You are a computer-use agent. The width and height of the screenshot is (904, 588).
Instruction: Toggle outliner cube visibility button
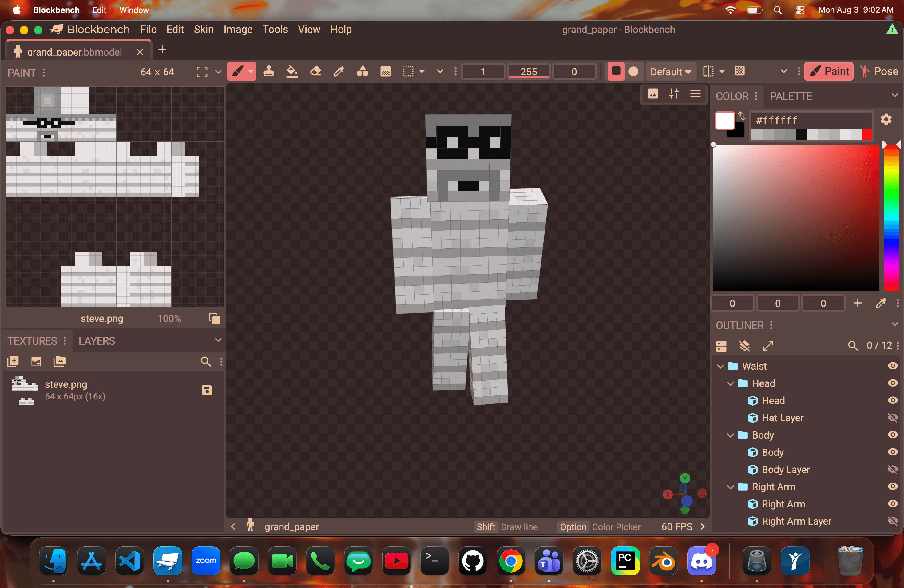[744, 346]
